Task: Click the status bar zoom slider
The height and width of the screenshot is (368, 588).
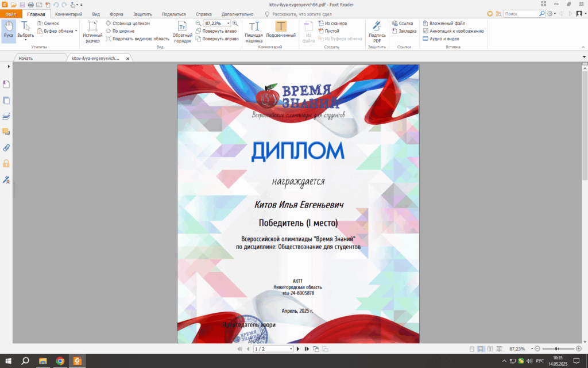Action: coord(558,349)
